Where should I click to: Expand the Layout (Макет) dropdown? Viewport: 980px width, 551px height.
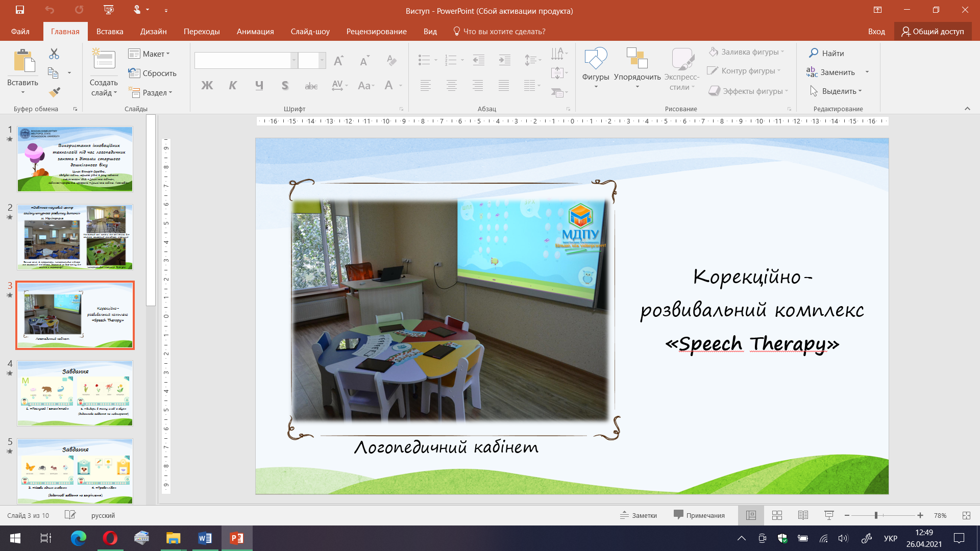[x=149, y=54]
